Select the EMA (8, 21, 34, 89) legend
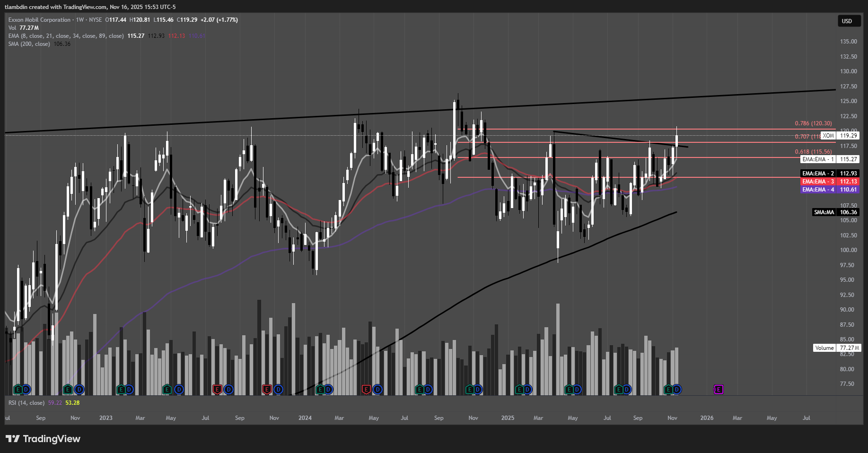This screenshot has height=453, width=868. point(66,36)
